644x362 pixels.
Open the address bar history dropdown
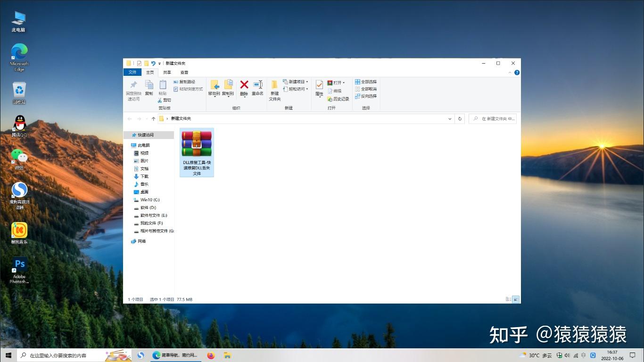point(450,119)
